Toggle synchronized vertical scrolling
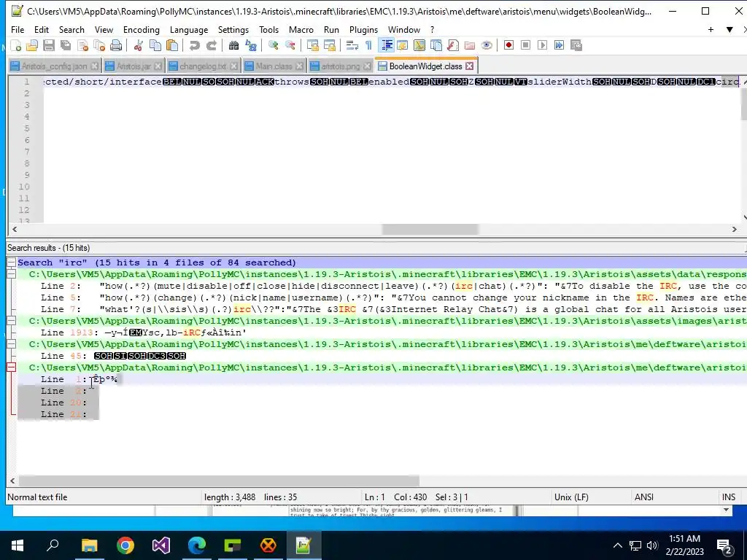747x560 pixels. 312,46
